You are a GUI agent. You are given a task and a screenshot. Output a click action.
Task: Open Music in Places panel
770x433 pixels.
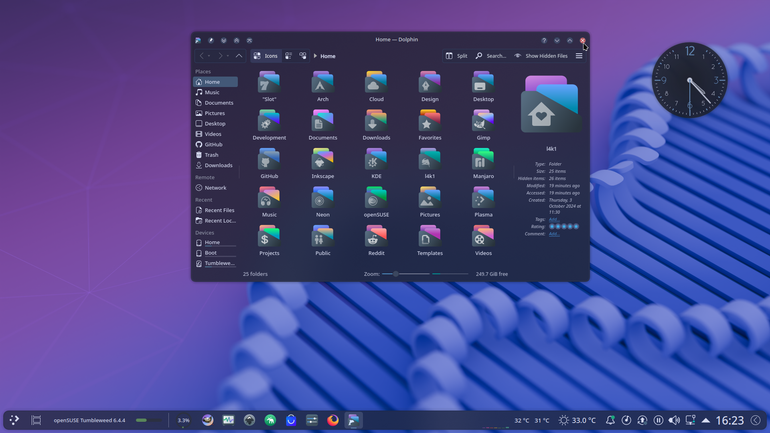coord(216,92)
